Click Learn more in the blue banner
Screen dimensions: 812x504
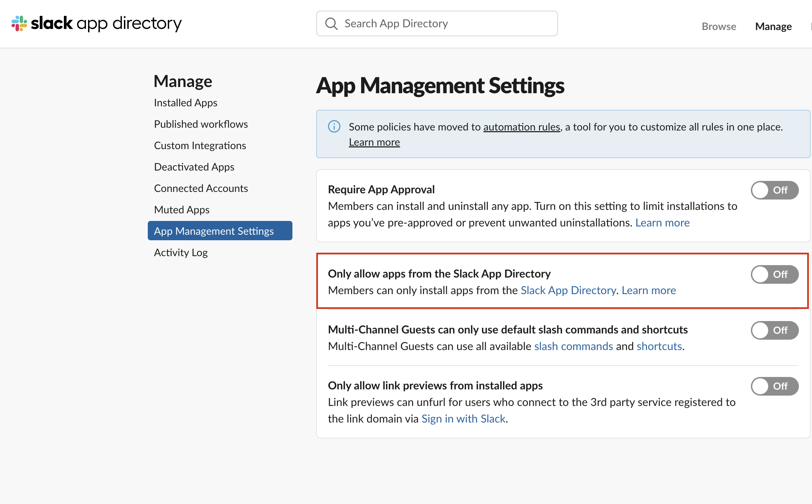pyautogui.click(x=374, y=142)
